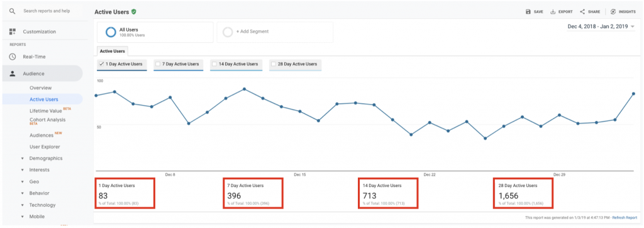Click the 28 Day Active Users value 1,656
Screen dimensions: 644x228
coord(508,196)
